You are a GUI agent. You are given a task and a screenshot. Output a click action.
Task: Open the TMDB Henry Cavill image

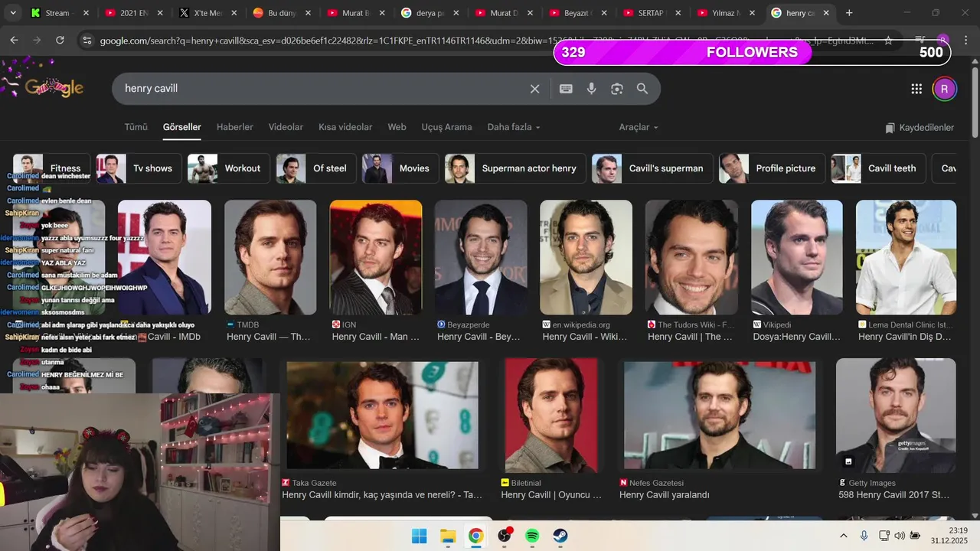coord(270,257)
